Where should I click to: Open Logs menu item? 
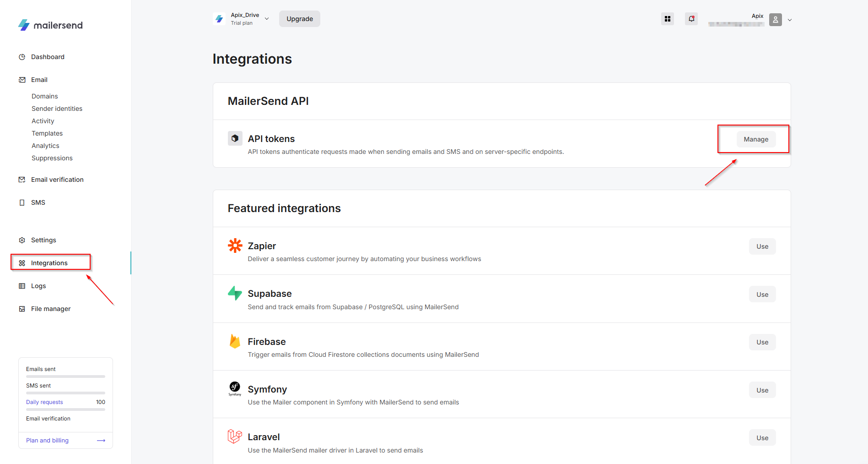click(38, 286)
